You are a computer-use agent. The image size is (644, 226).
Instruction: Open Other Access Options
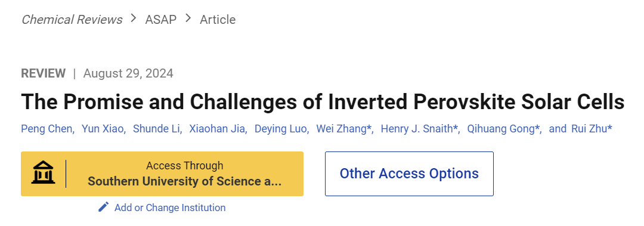click(409, 174)
